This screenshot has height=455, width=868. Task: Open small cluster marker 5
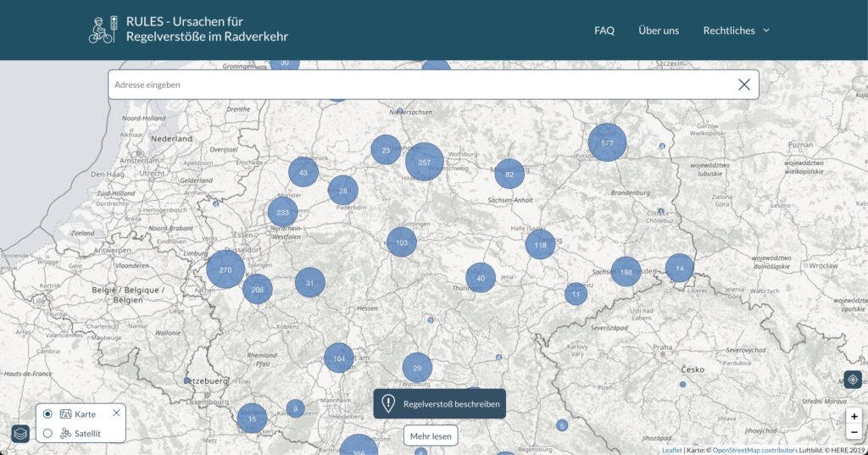[562, 425]
